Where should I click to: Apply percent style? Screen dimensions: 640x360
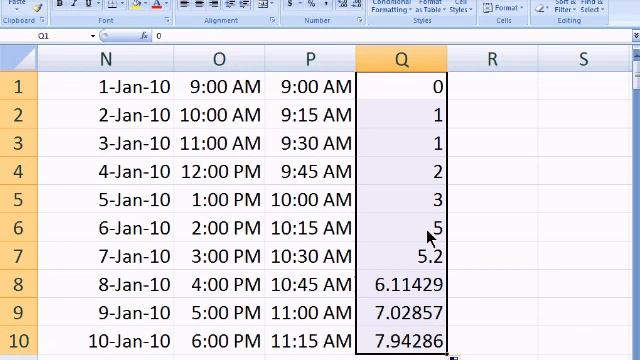tap(311, 4)
